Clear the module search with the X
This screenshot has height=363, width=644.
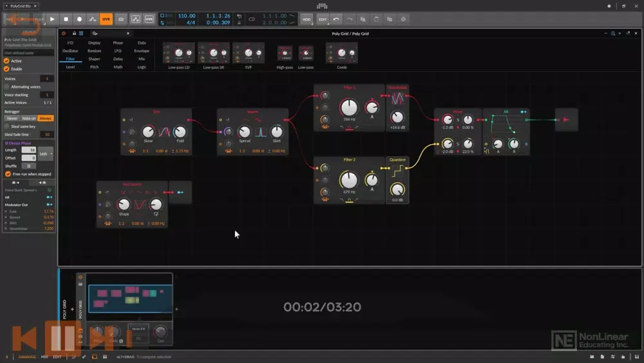128,34
